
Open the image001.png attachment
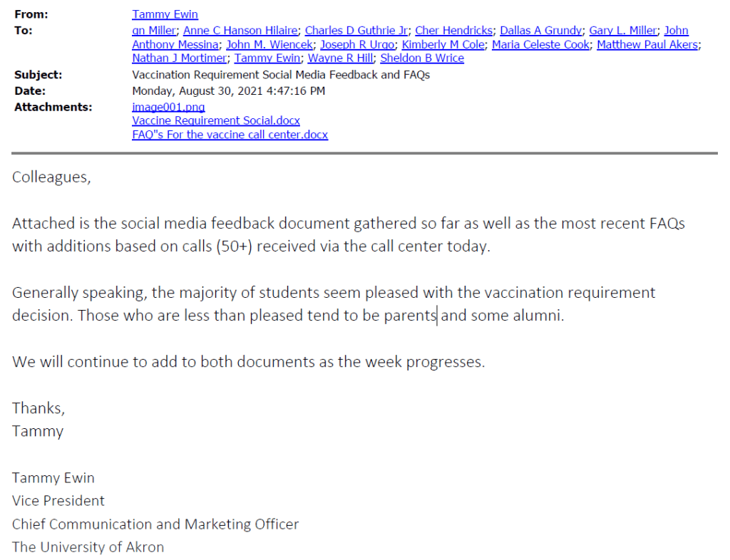click(x=168, y=107)
